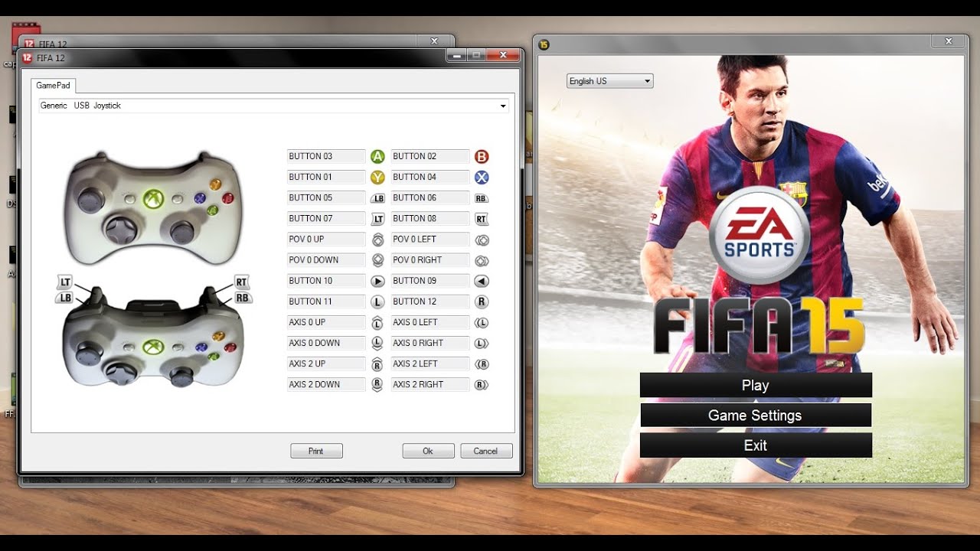The width and height of the screenshot is (980, 551).
Task: Click the top-view Xbox controller image
Action: pyautogui.click(x=154, y=207)
